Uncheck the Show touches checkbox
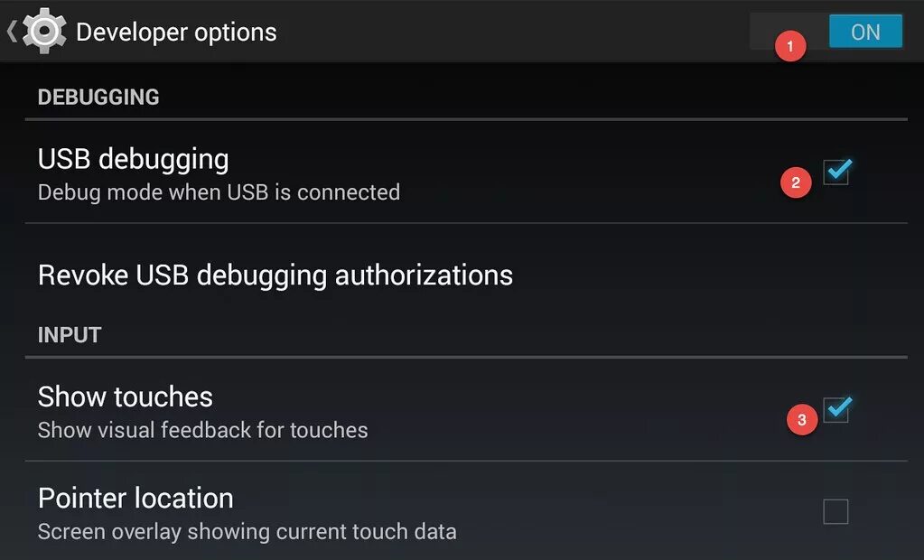 (836, 409)
